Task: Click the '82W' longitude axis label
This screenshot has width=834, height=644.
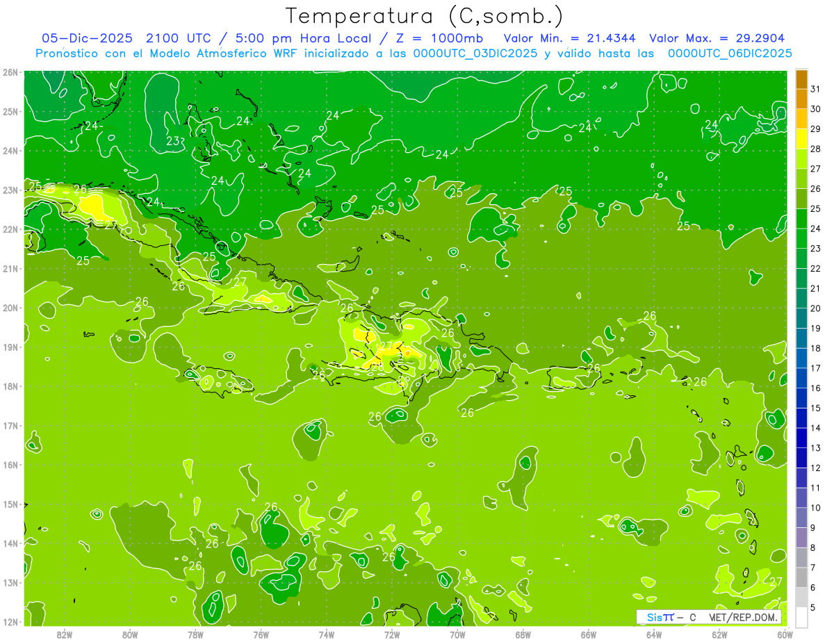Action: [65, 635]
